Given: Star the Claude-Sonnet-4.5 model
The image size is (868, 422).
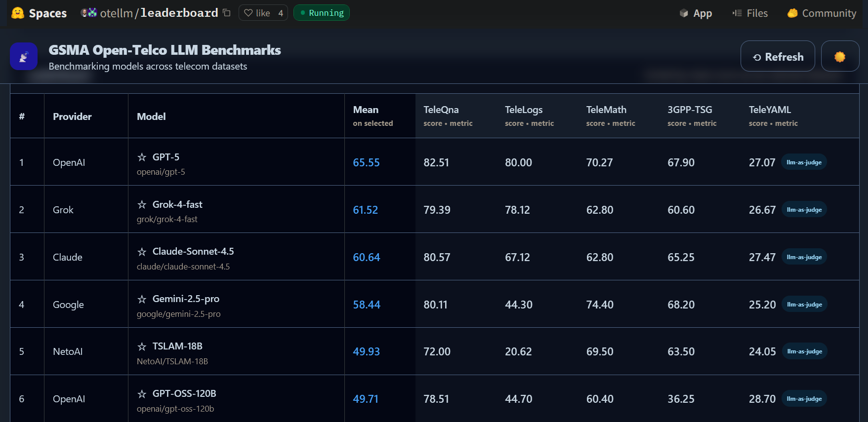Looking at the screenshot, I should [142, 252].
